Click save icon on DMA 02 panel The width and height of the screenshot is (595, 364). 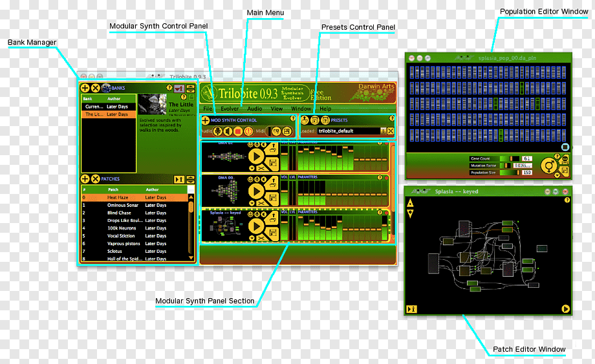coord(273,163)
